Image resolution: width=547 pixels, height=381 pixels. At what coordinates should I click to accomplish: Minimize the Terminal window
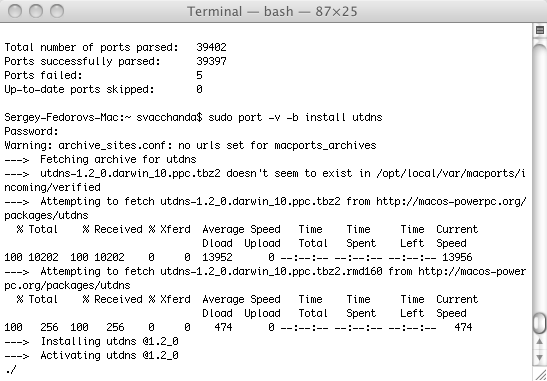coord(36,11)
